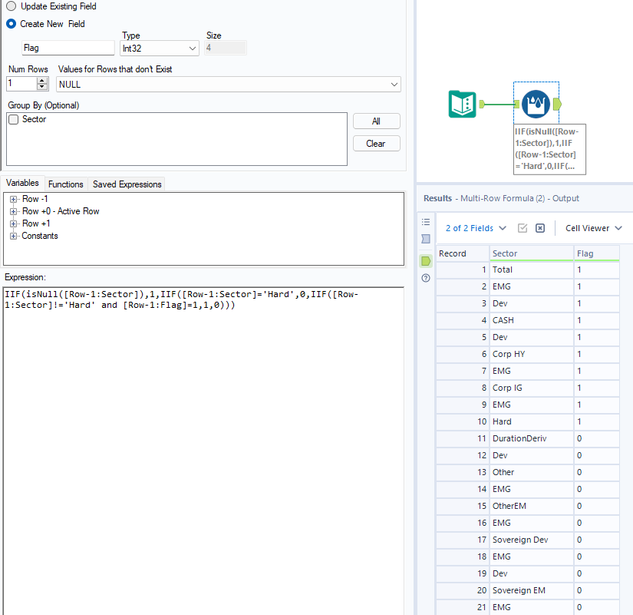Click the Input Data tool output anchor

482,104
